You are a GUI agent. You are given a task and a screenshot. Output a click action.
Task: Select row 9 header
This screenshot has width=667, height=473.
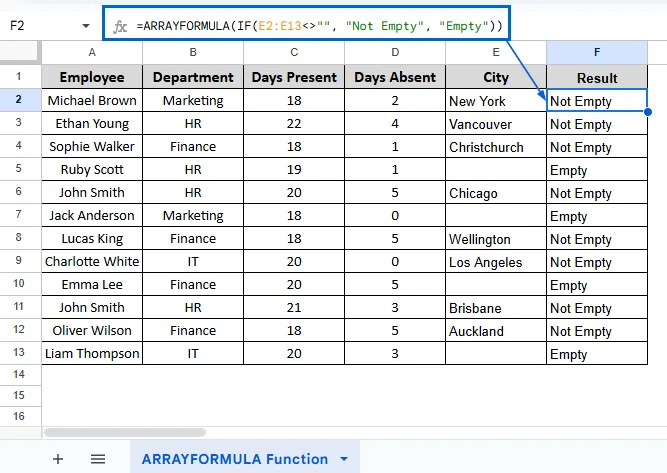point(20,260)
